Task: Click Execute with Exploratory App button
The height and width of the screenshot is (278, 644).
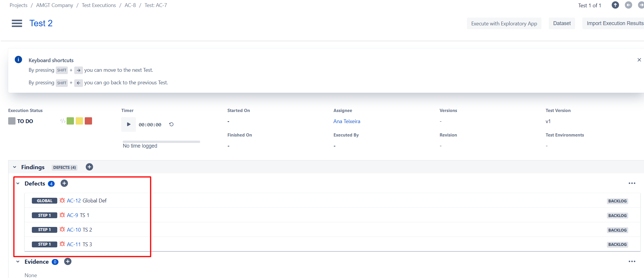Action: point(504,24)
